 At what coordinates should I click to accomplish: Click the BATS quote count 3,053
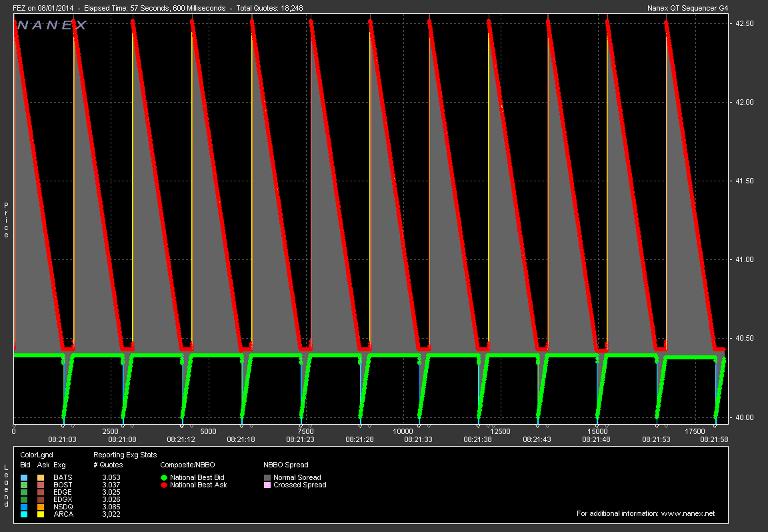click(111, 477)
